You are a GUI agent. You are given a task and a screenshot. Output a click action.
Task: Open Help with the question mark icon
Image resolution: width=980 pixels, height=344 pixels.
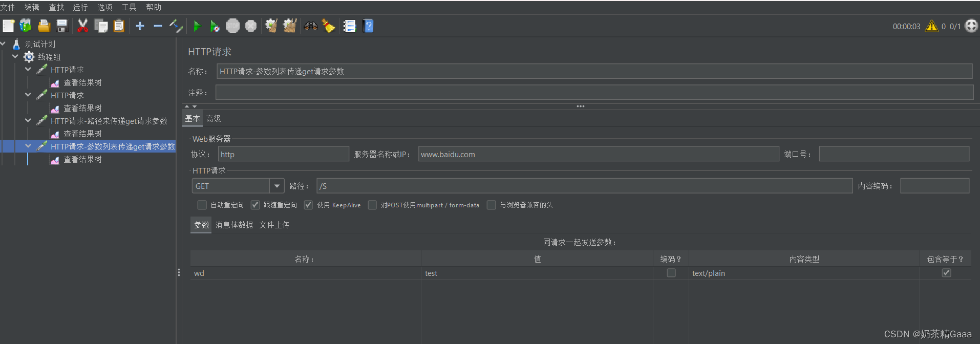point(368,26)
